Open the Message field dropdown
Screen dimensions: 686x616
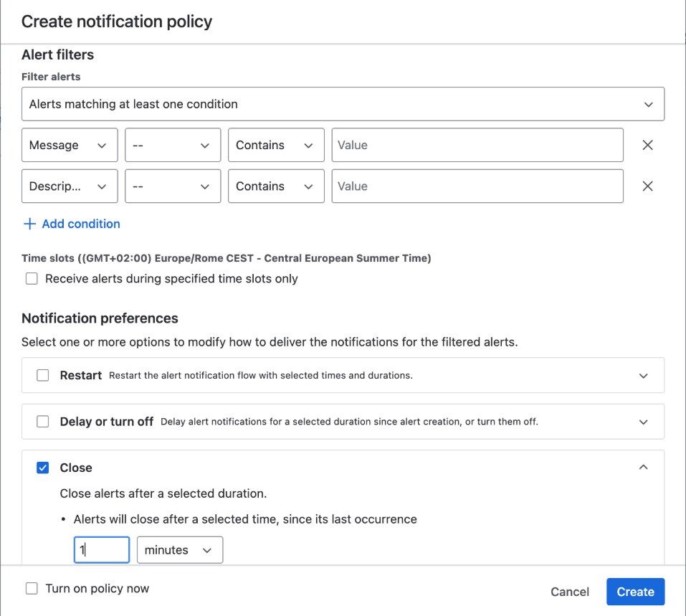coord(70,145)
